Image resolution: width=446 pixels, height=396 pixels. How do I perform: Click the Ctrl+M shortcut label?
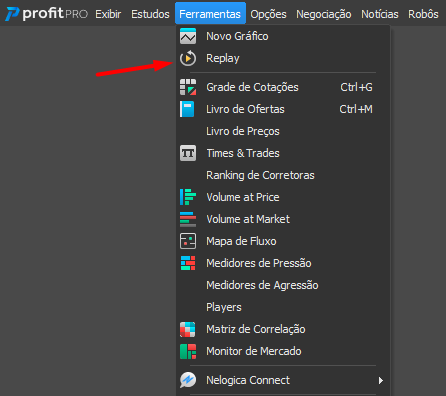pyautogui.click(x=356, y=109)
